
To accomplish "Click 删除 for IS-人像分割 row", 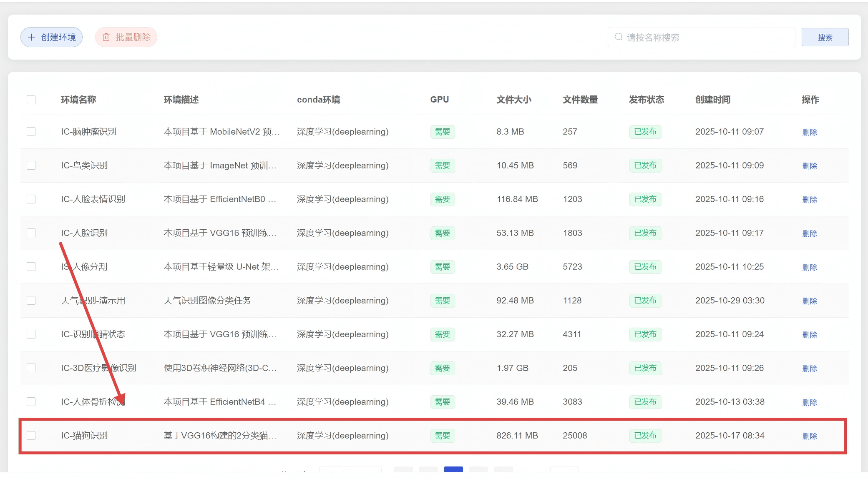I will pos(809,267).
